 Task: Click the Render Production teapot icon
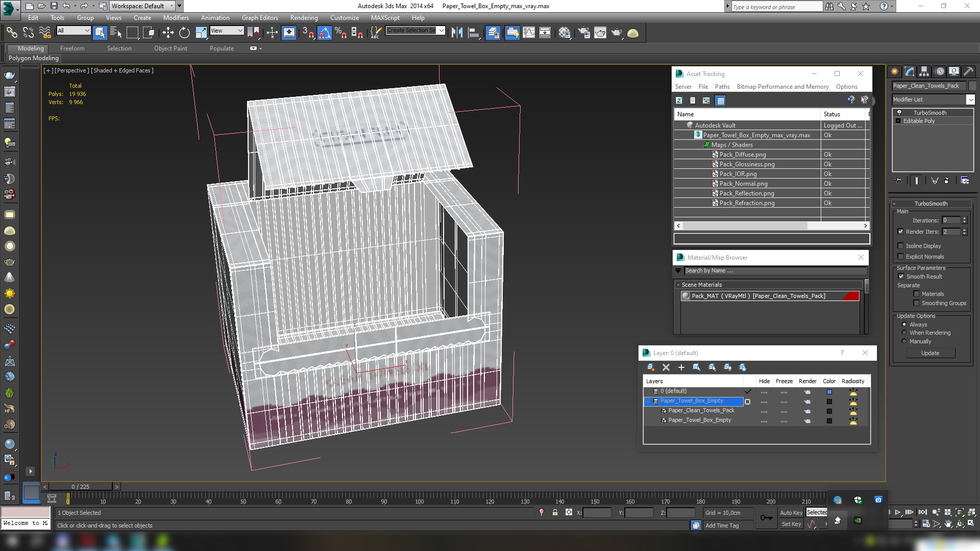(617, 33)
